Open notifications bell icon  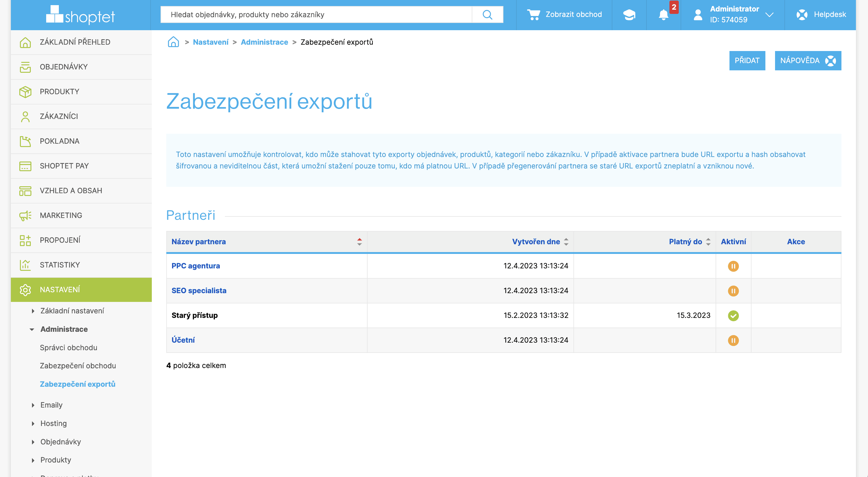[663, 14]
